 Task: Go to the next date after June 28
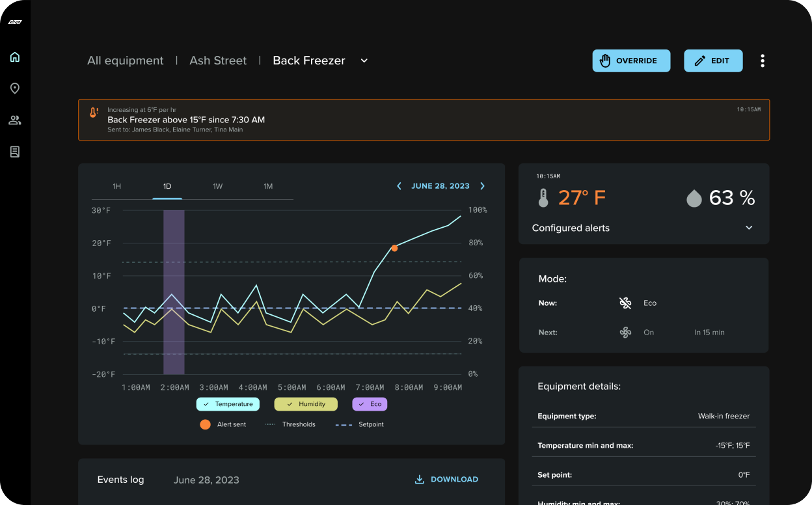pyautogui.click(x=482, y=186)
